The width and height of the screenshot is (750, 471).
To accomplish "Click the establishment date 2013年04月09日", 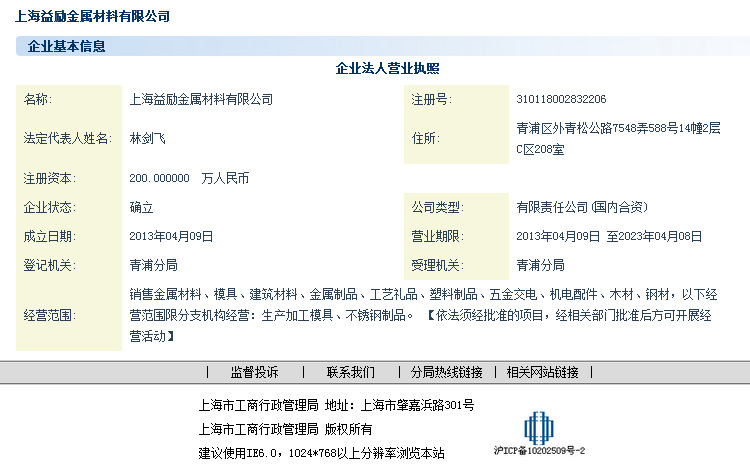I will (171, 236).
